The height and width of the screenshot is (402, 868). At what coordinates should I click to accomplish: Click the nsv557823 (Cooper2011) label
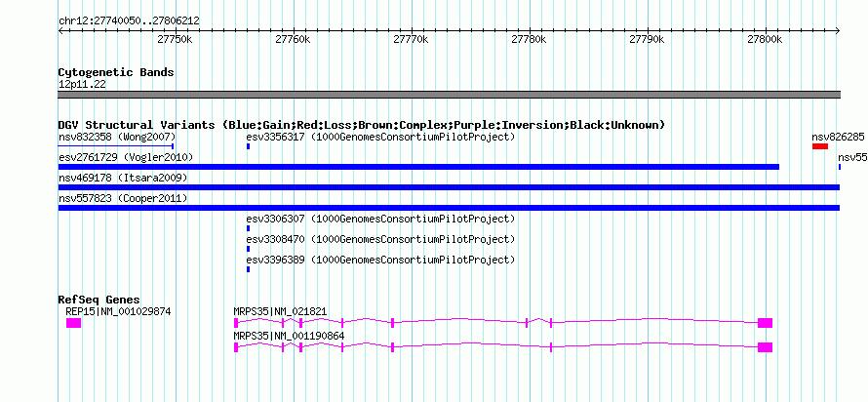(123, 198)
